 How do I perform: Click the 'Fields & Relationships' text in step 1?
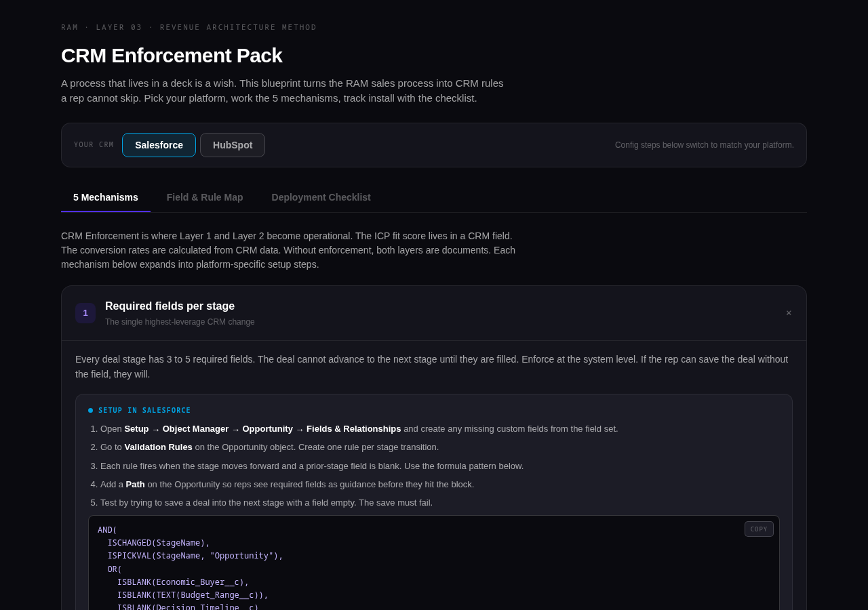point(354,429)
